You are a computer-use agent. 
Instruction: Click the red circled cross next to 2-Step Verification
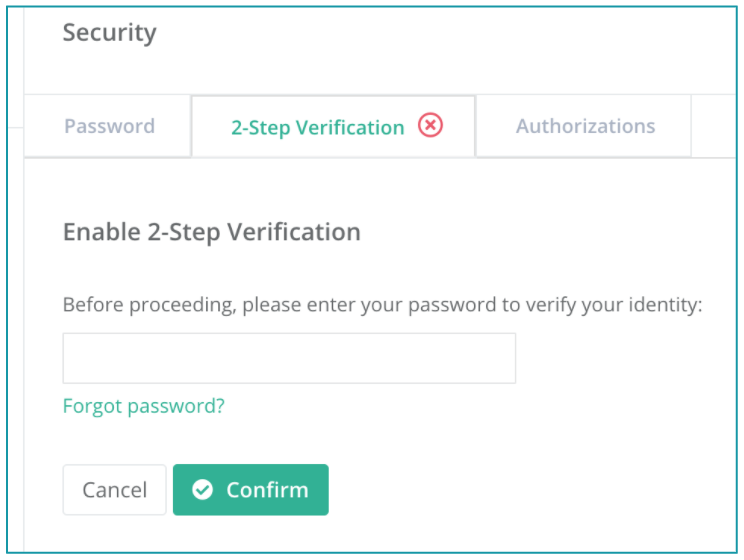[x=430, y=126]
